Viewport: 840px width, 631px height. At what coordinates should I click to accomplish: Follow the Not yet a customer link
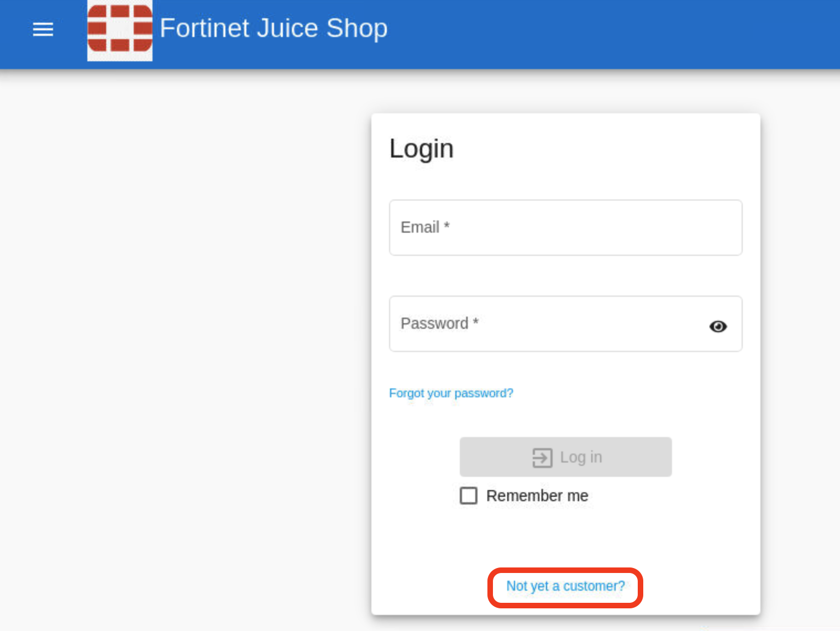click(565, 586)
